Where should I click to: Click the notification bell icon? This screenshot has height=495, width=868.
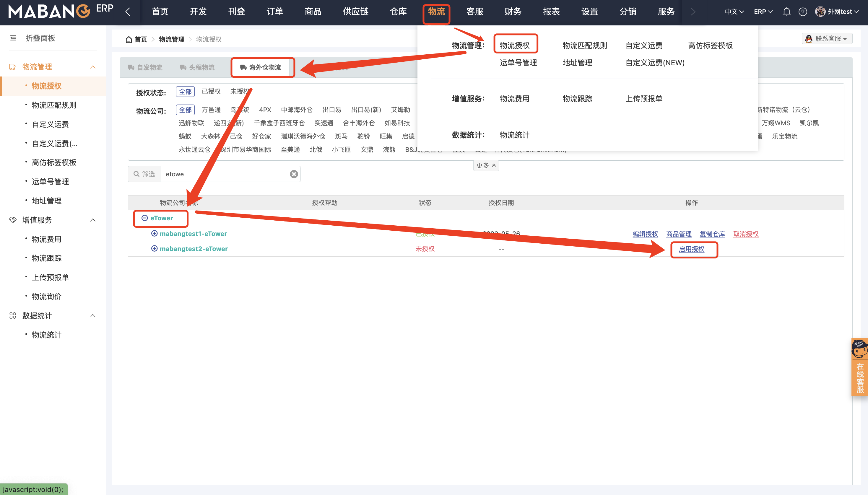786,12
